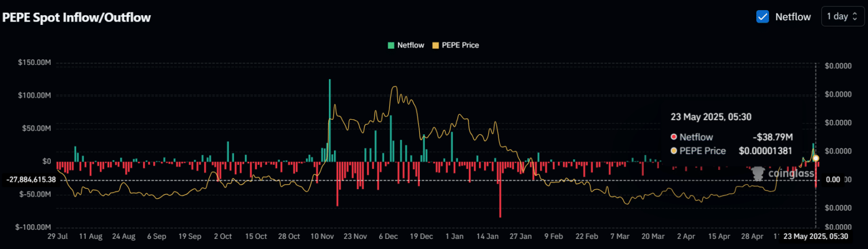
Task: Click the Netflow legend label
Action: point(410,45)
